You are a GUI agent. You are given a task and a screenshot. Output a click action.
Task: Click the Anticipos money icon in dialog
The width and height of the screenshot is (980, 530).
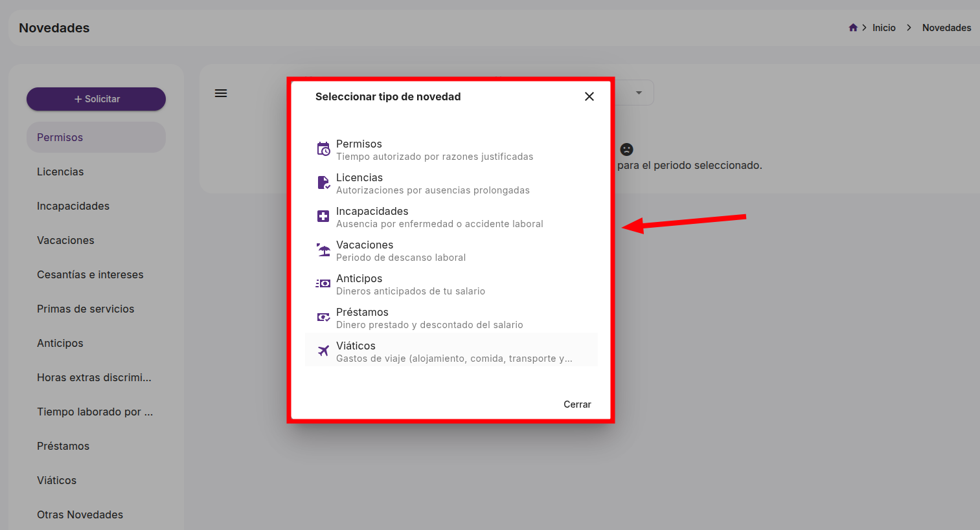[323, 284]
